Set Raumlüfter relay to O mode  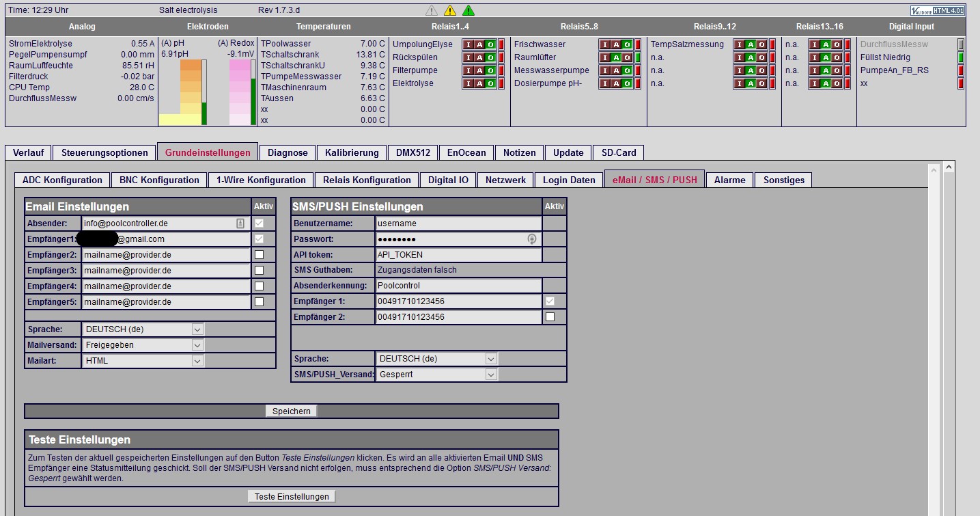pyautogui.click(x=627, y=57)
